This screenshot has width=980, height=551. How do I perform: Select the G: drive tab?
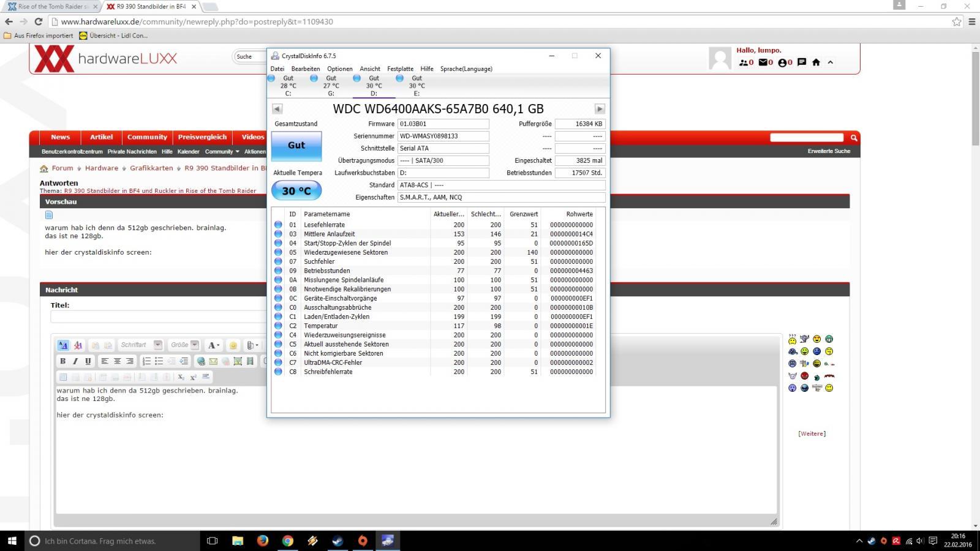click(331, 86)
